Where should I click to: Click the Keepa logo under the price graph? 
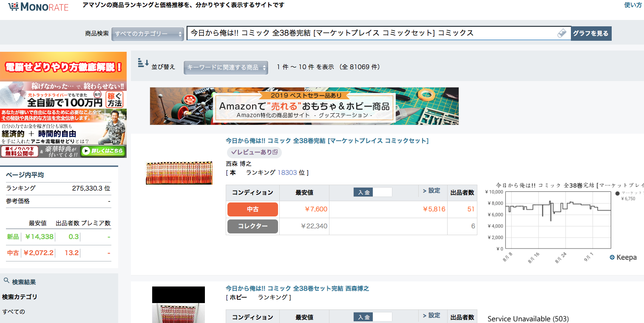(x=623, y=258)
